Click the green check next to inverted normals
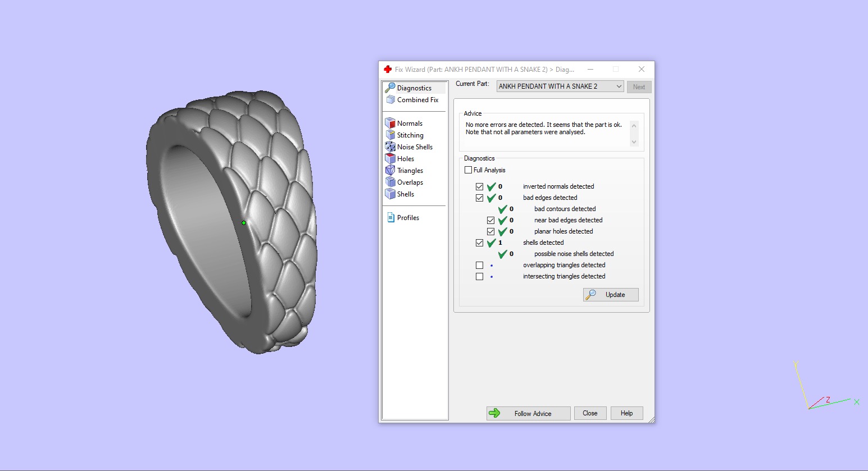 492,186
